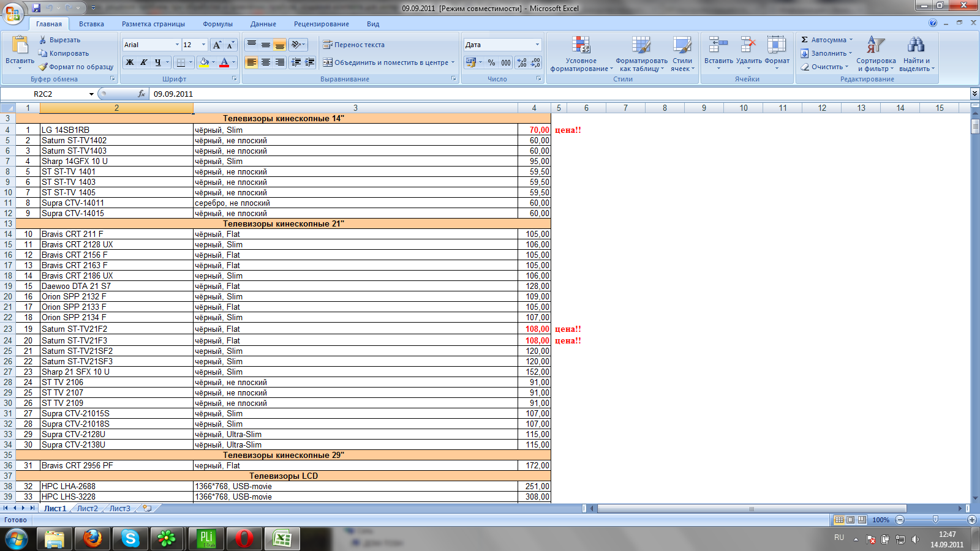Open Format as Table (Форматировать как таблицу)

[x=641, y=54]
